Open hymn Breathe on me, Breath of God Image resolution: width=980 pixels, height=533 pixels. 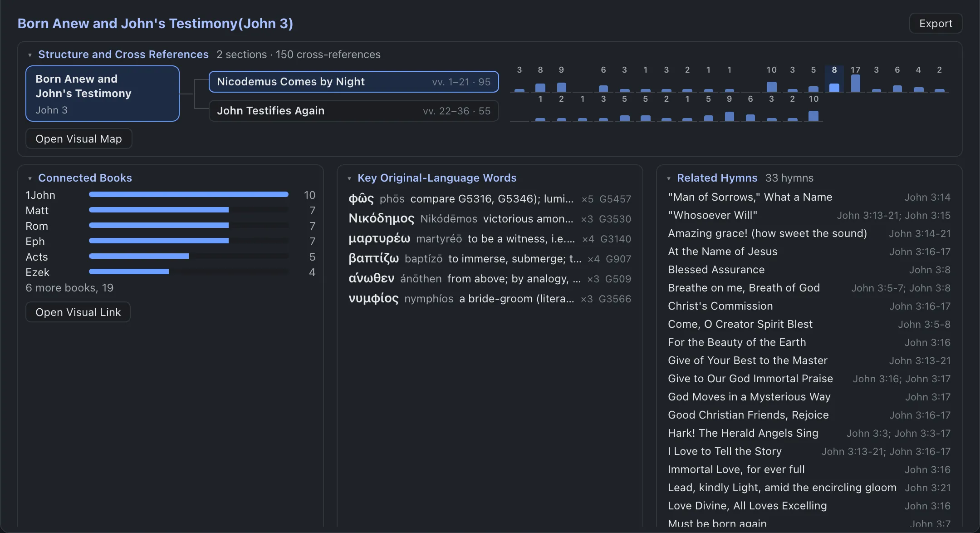pyautogui.click(x=809, y=288)
